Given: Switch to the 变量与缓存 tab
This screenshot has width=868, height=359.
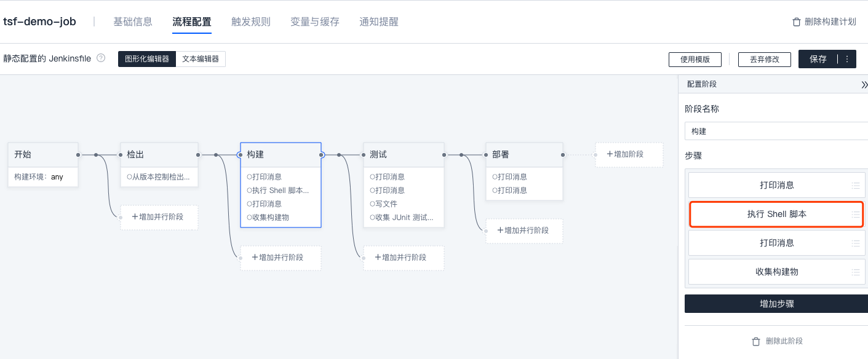Looking at the screenshot, I should 314,21.
